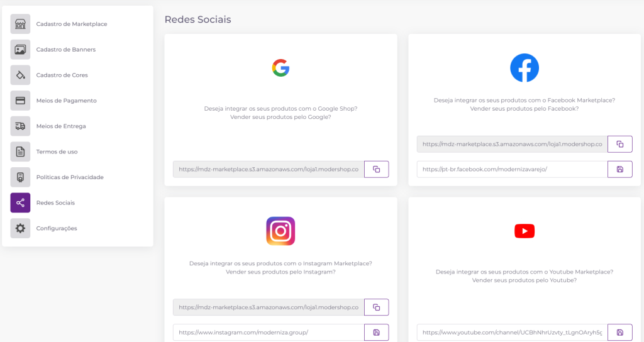Select Redes Sociais in the sidebar menu
The height and width of the screenshot is (342, 644).
click(55, 203)
